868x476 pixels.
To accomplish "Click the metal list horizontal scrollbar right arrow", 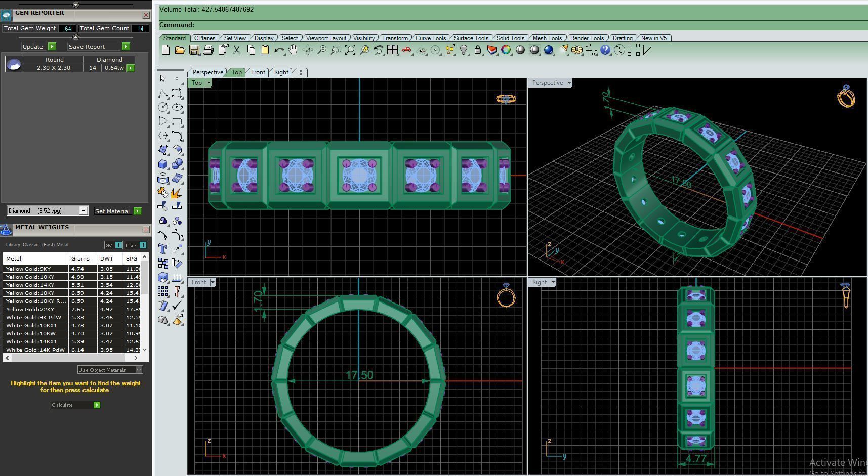I will click(x=136, y=358).
